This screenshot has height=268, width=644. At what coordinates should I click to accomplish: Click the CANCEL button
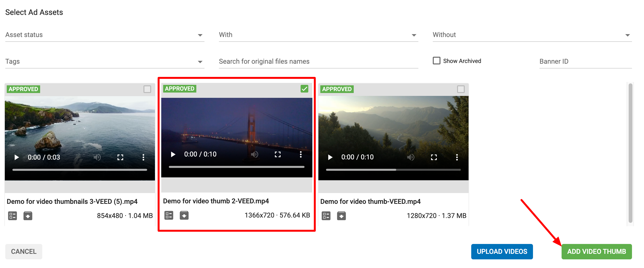[24, 251]
